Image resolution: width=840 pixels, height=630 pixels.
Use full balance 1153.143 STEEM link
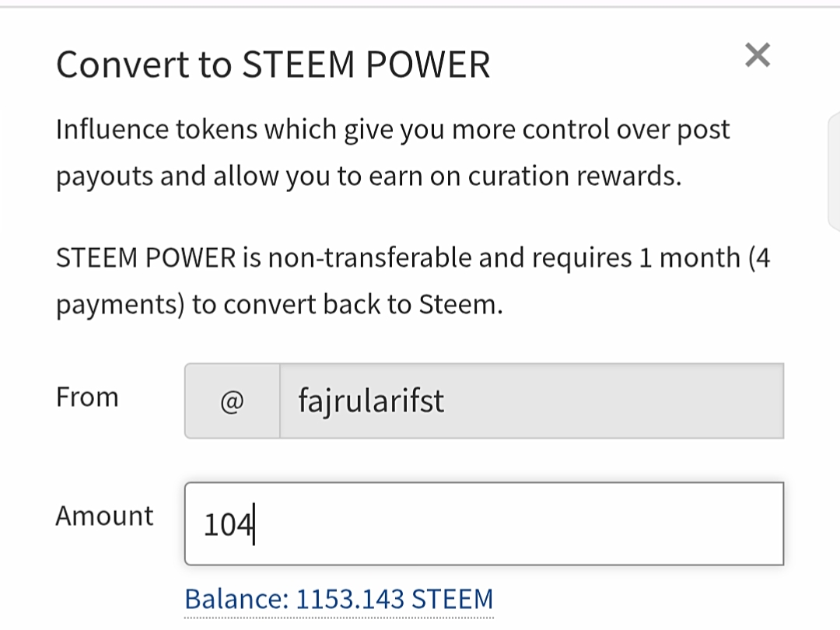(x=338, y=599)
